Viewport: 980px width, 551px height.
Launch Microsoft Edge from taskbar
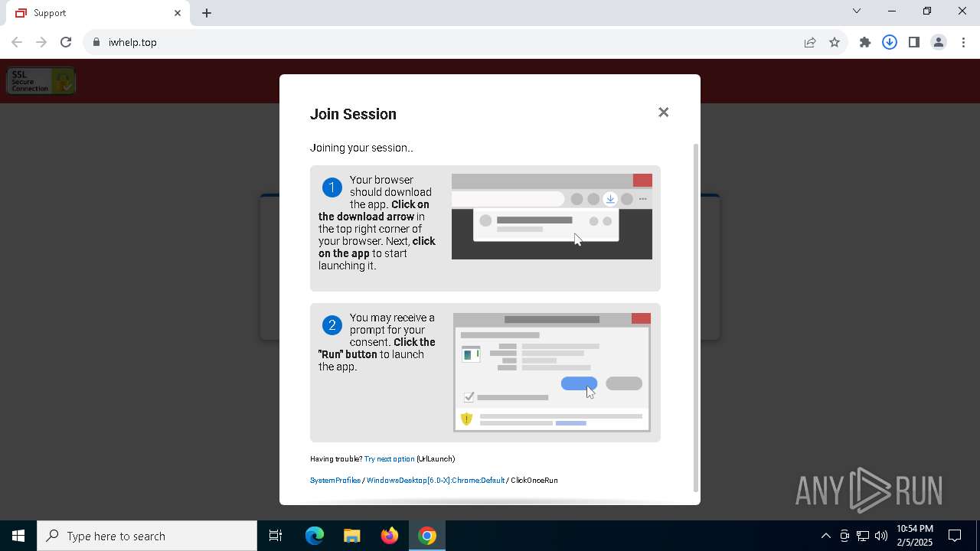pos(315,536)
